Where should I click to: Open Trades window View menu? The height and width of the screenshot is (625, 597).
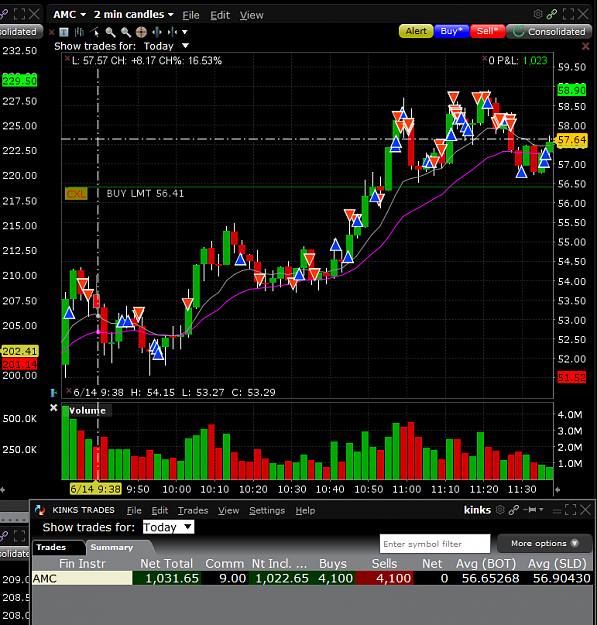228,511
